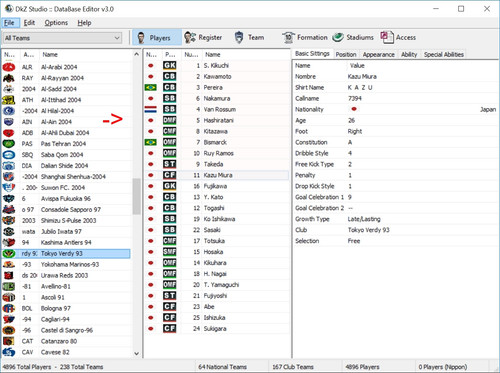This screenshot has width=500, height=373.
Task: Switch to the Basic Settings tab
Action: tap(312, 54)
